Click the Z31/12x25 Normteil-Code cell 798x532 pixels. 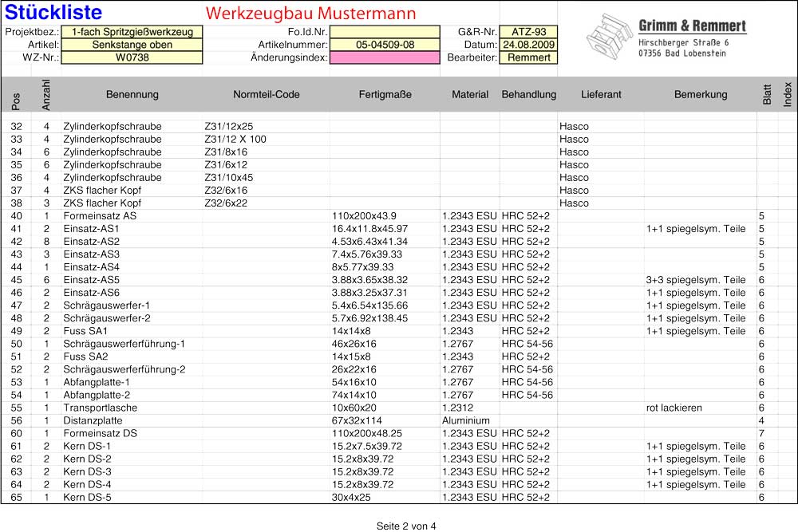pyautogui.click(x=229, y=127)
